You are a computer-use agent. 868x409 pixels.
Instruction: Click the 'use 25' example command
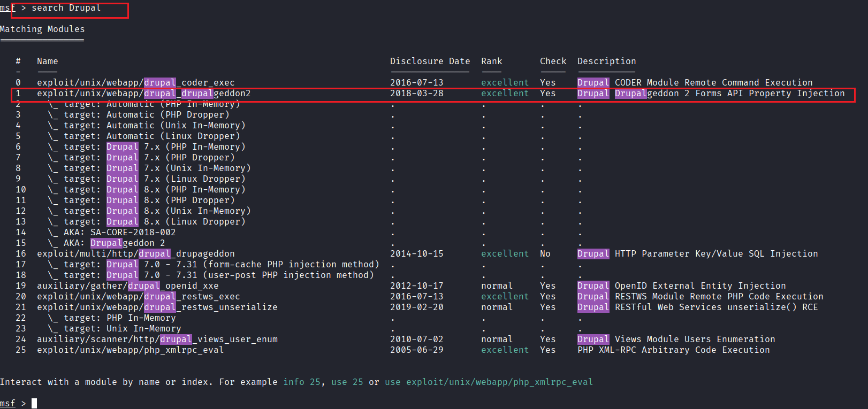tap(347, 382)
